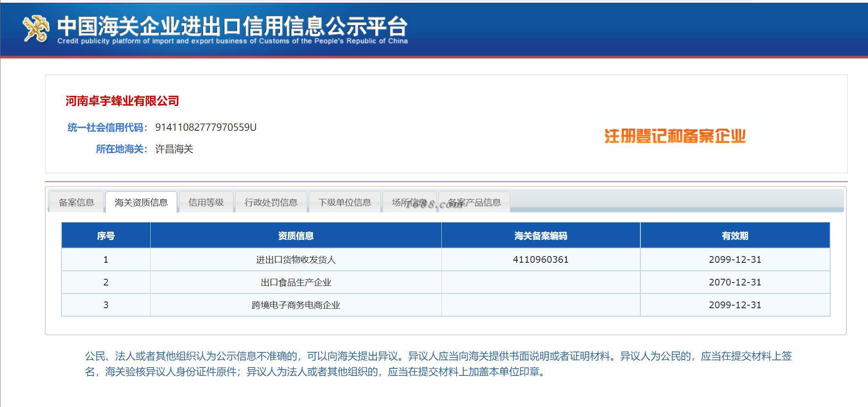Open the 备案信息 tab
Image resolution: width=868 pixels, height=407 pixels.
point(76,202)
